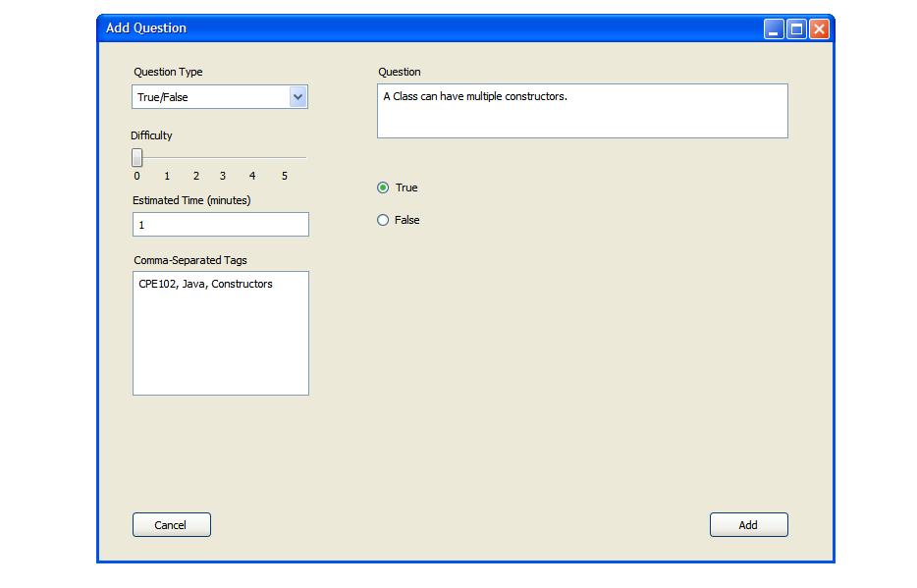Viewport: 917px width, 588px height.
Task: Minimize the Add Question window
Action: [774, 29]
